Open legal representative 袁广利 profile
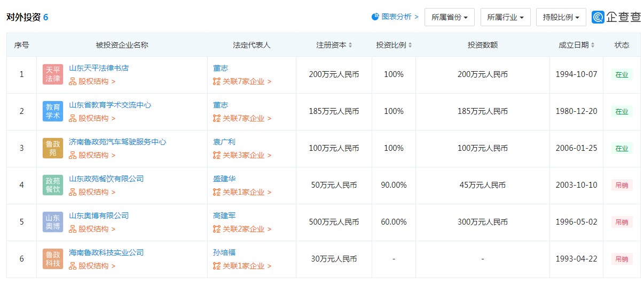 coord(224,142)
